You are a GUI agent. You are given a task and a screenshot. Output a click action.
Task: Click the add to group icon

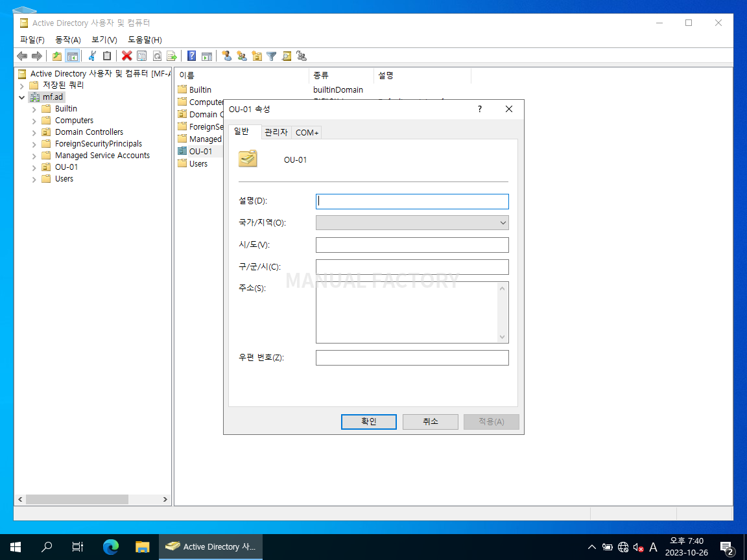pos(301,56)
